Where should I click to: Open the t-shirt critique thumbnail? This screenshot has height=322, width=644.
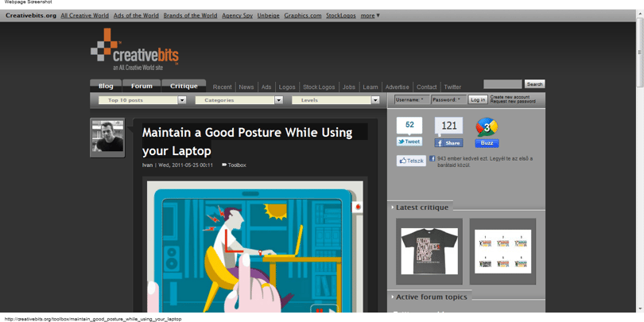pos(429,251)
